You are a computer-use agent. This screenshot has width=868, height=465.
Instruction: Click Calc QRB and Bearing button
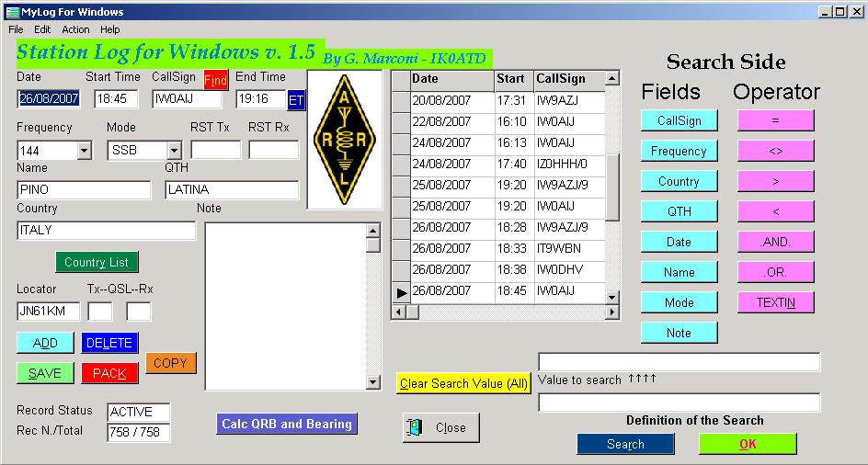(287, 424)
